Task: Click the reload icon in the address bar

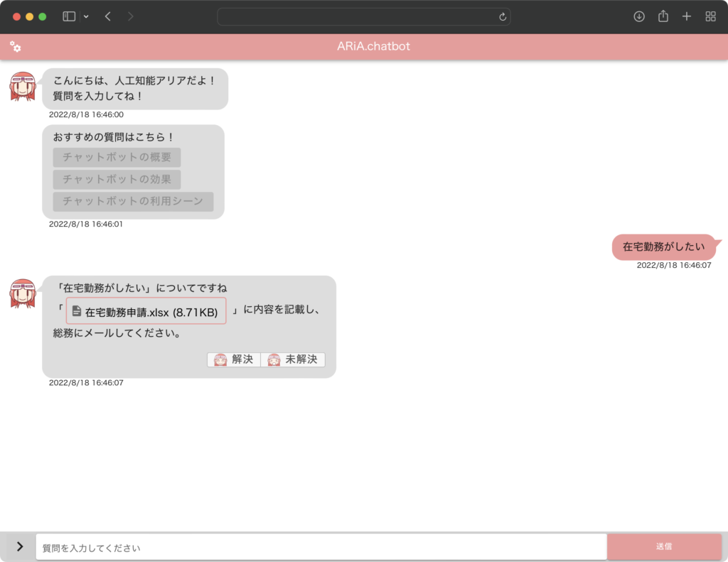Action: coord(503,16)
